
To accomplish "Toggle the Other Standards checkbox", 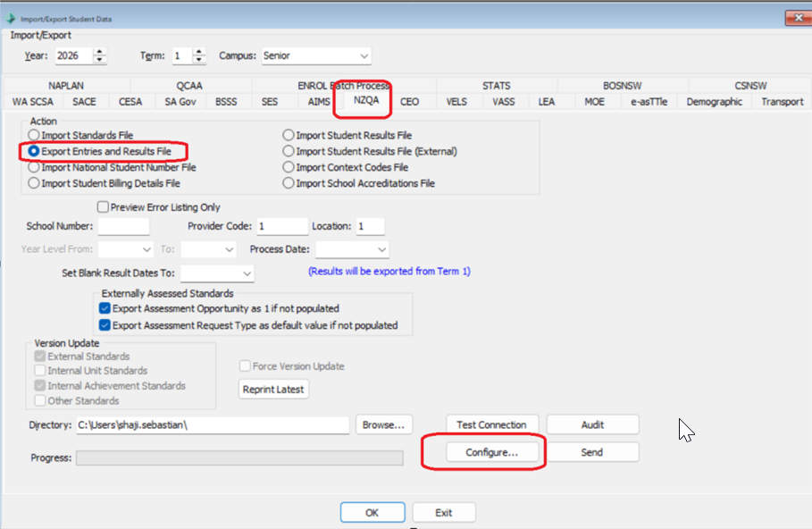I will tap(40, 401).
